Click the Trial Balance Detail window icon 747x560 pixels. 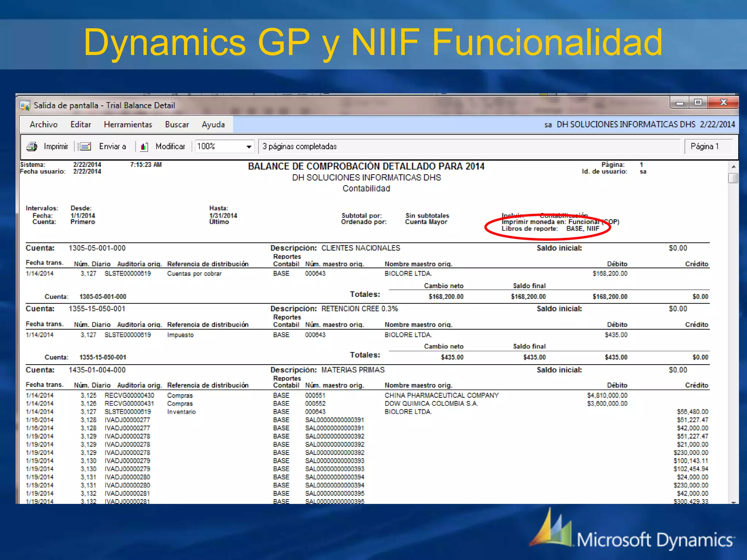click(x=25, y=106)
